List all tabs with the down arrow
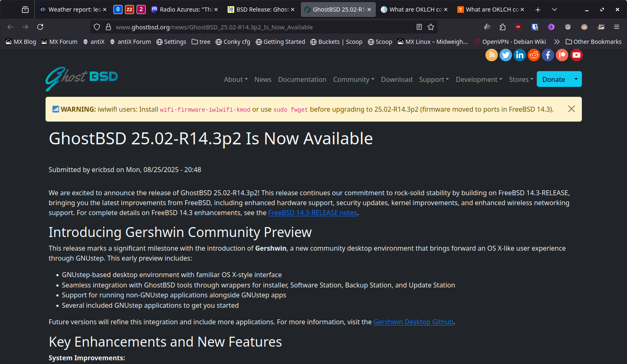The height and width of the screenshot is (364, 627). pos(555,10)
